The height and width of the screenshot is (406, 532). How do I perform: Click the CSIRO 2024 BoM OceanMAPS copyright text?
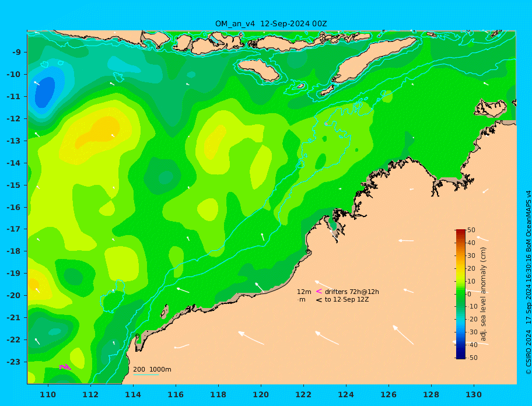[x=528, y=282]
